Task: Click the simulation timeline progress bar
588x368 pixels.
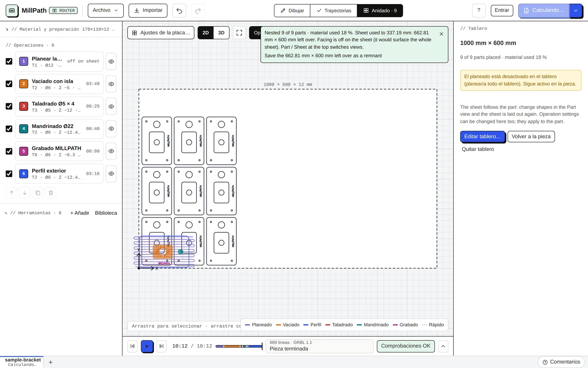Action: (239, 346)
